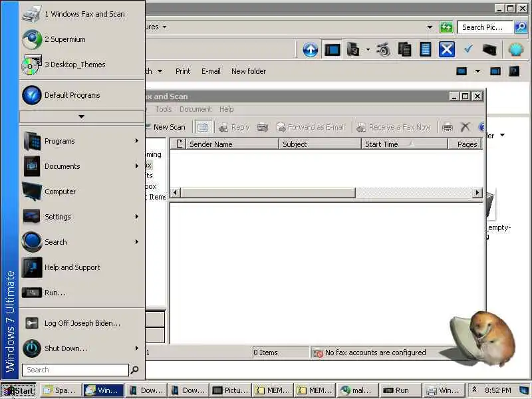The height and width of the screenshot is (399, 532).
Task: Sort by Subject column header
Action: point(320,144)
